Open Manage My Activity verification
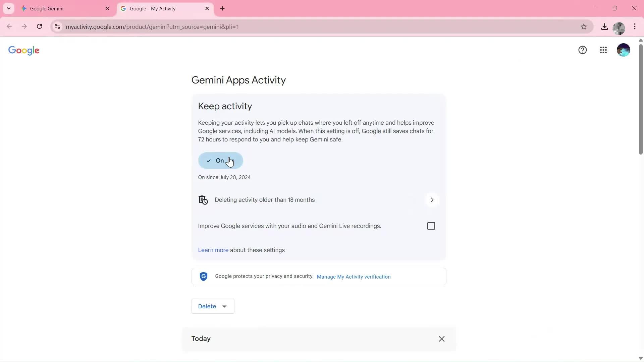Image resolution: width=644 pixels, height=362 pixels. click(x=353, y=277)
